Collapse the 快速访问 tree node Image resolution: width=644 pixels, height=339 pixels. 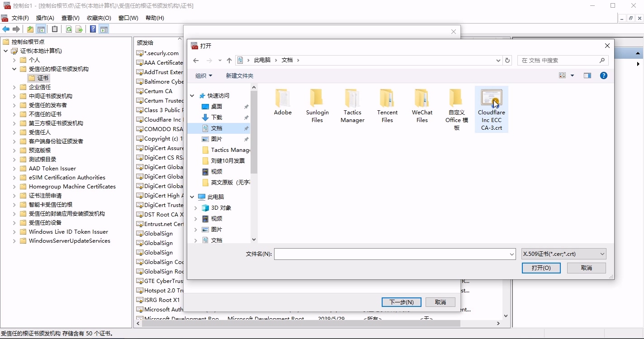(192, 96)
